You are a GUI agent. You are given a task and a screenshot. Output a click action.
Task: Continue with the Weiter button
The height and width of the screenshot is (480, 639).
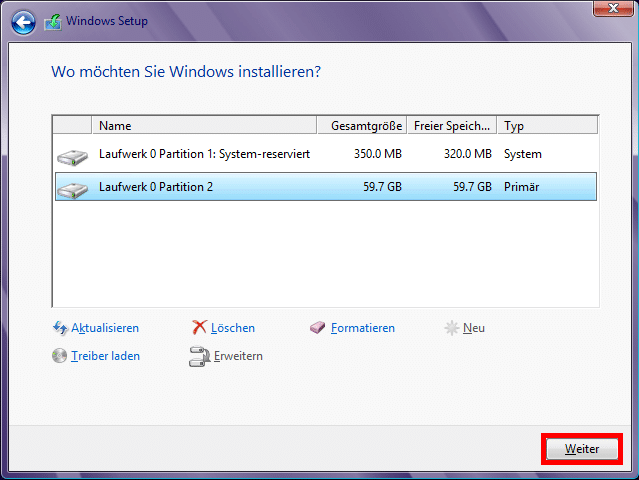[x=582, y=449]
